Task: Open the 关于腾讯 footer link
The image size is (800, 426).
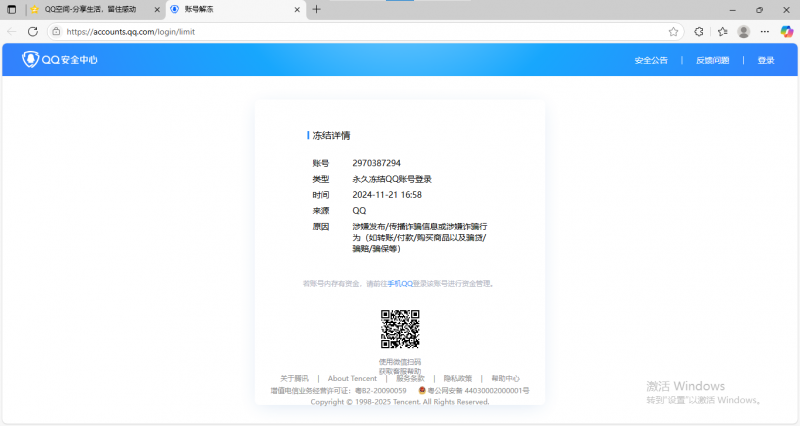Action: coord(294,379)
